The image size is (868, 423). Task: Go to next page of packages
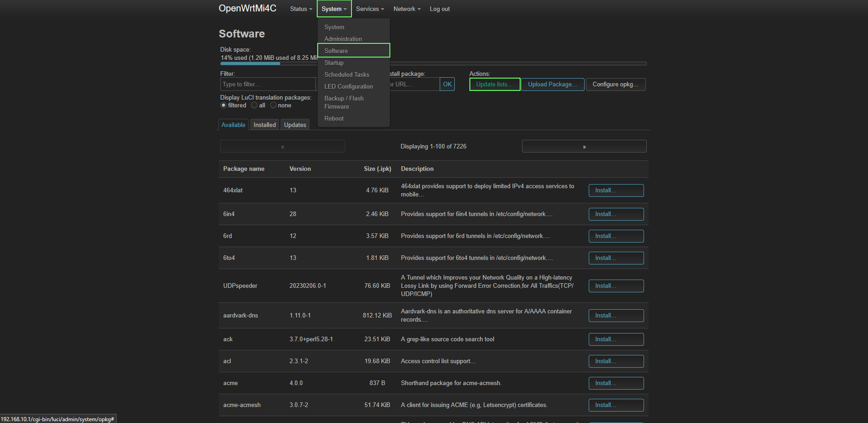coord(584,146)
